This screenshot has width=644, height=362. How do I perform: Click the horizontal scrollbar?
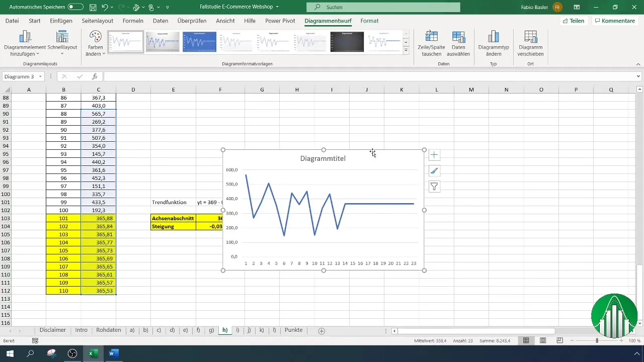tap(476, 331)
